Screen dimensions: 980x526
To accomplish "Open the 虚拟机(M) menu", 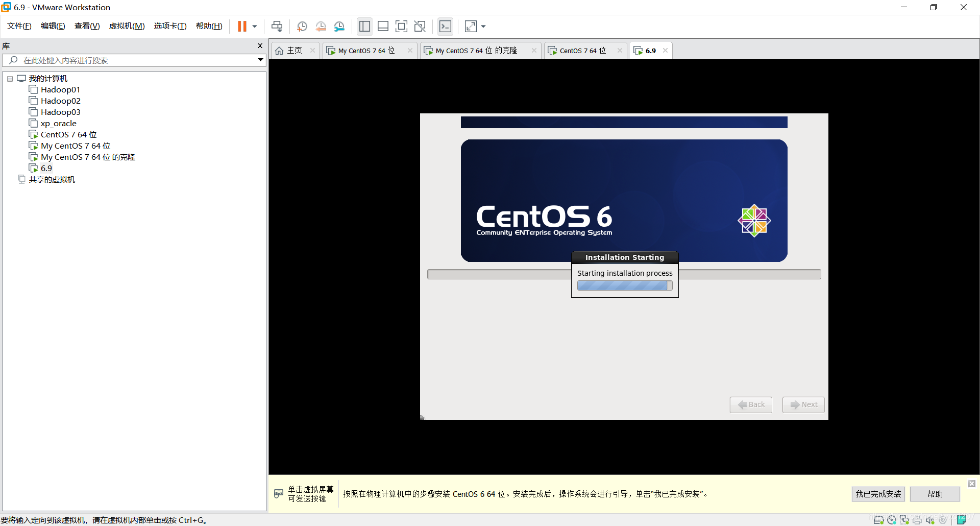I will pos(127,26).
